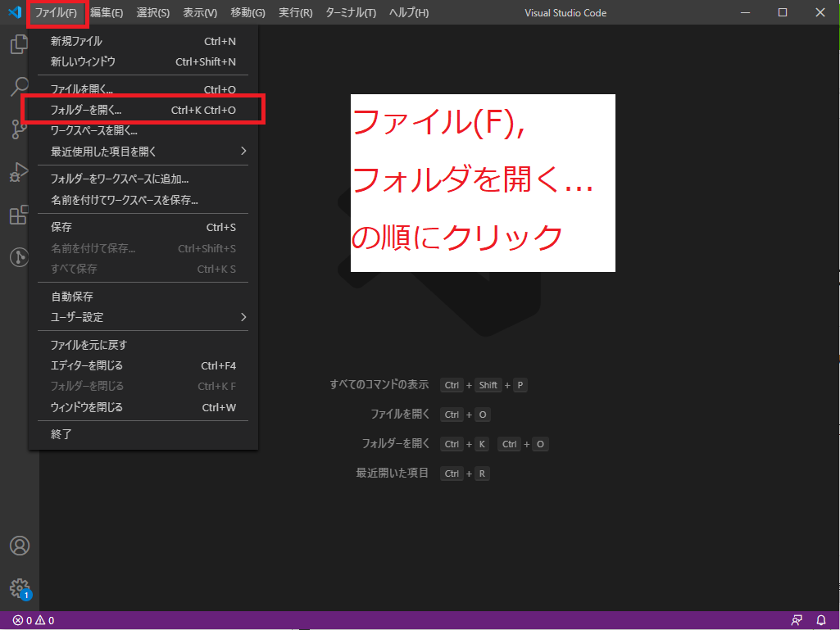Select 保存 menu entry
The width and height of the screenshot is (840, 630).
(143, 227)
